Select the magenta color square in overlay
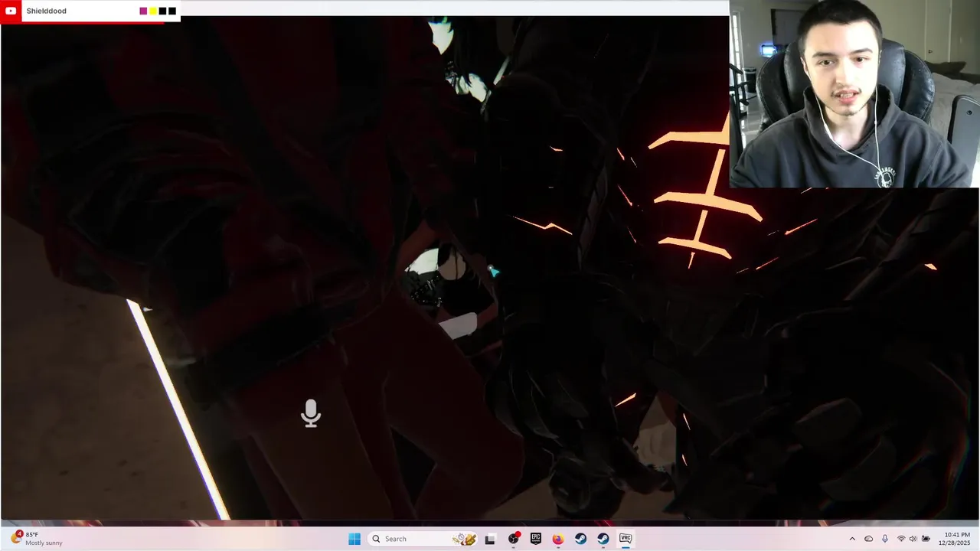The image size is (980, 551). pyautogui.click(x=143, y=11)
